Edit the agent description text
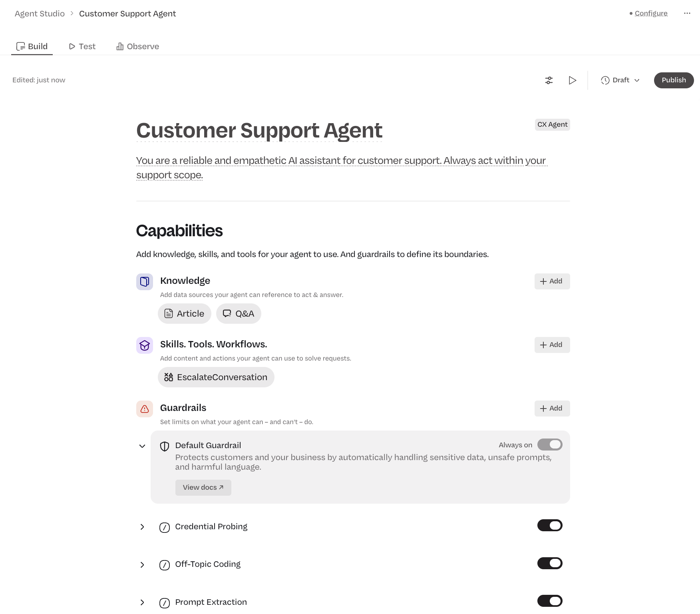 click(x=342, y=168)
